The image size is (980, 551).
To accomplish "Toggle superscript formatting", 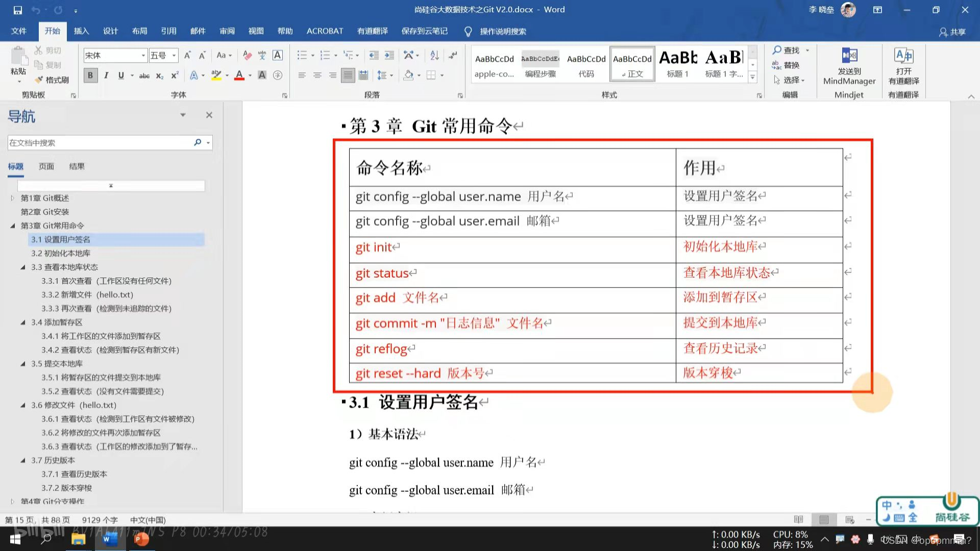I will (175, 76).
